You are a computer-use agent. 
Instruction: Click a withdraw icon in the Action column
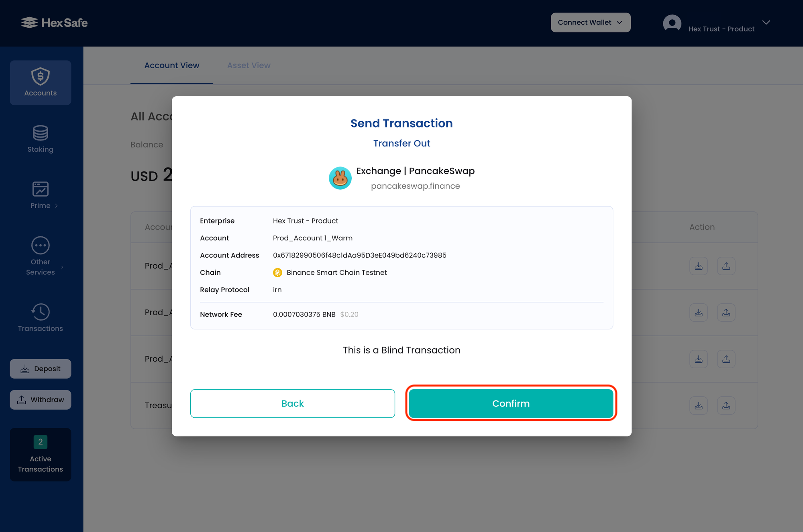[726, 266]
